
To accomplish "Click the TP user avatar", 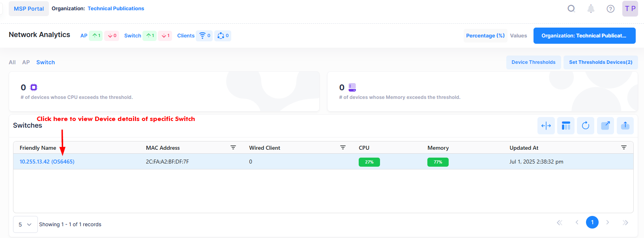I will pos(630,9).
